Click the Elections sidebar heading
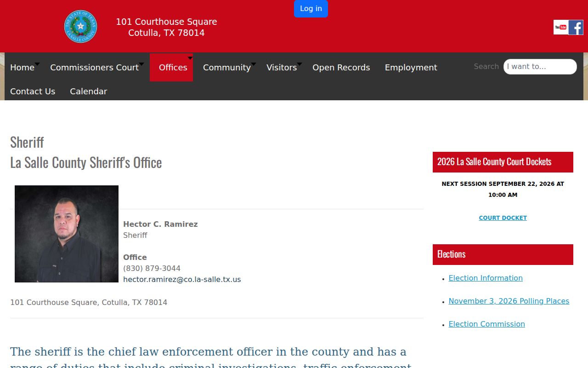 503,254
